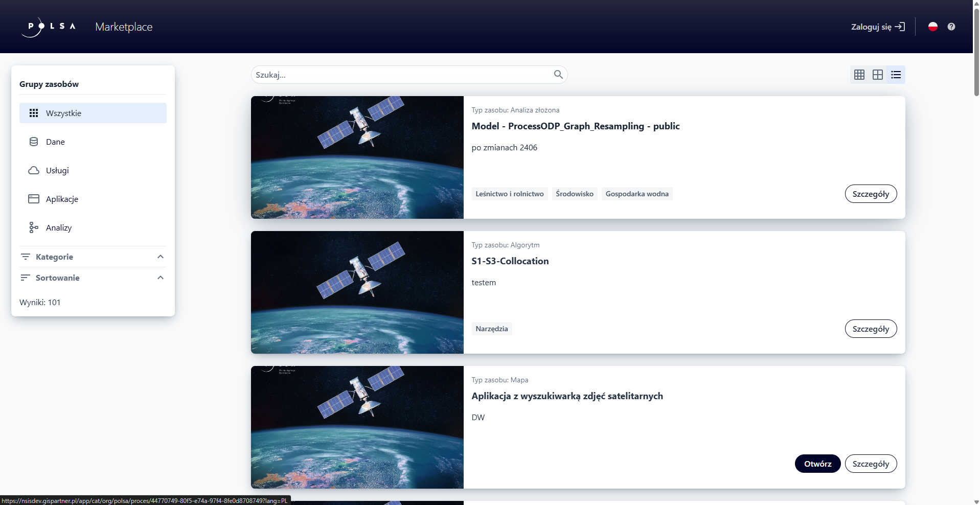Viewport: 980px width, 505px height.
Task: Click the Typ zasobu: Mapa label
Action: click(x=500, y=380)
